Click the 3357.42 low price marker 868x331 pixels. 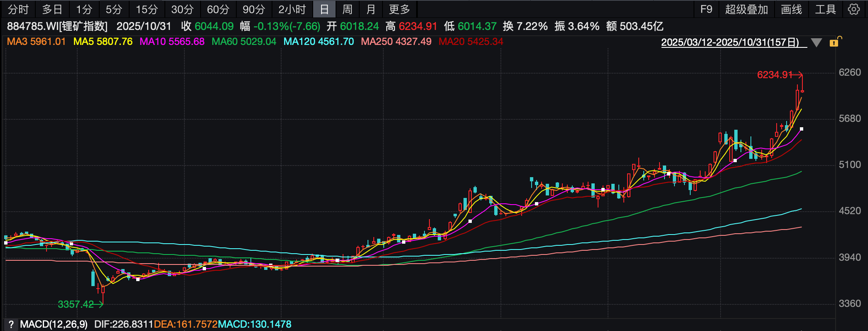[x=76, y=304]
